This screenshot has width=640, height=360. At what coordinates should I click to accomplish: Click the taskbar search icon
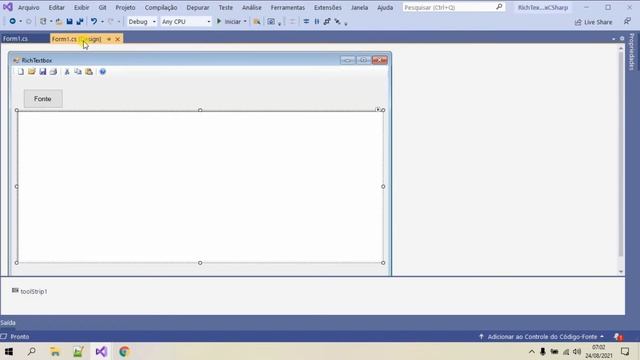tap(31, 351)
